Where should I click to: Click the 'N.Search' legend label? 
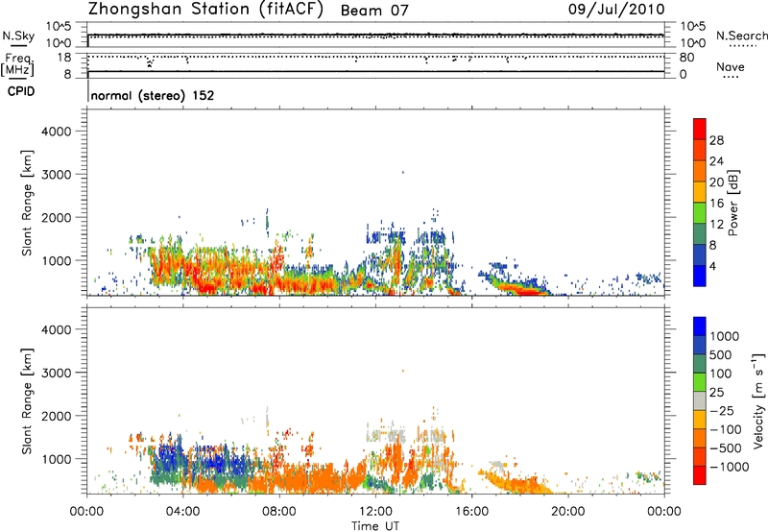tap(741, 36)
